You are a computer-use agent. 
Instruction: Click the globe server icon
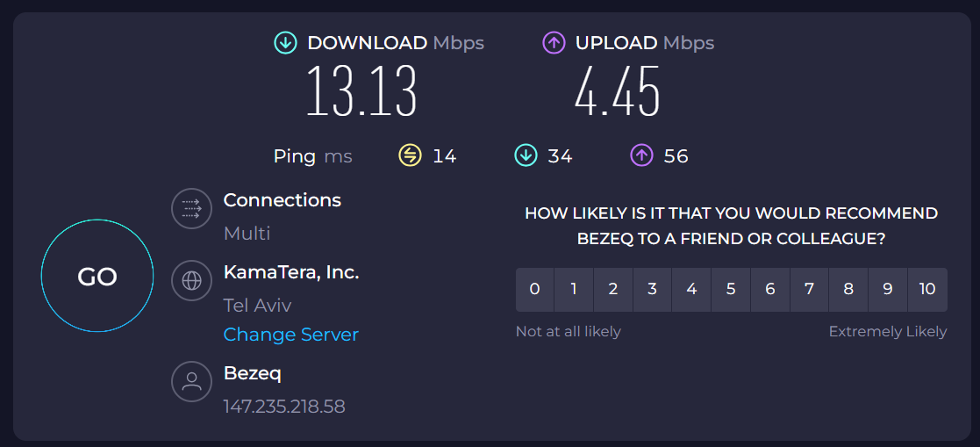click(x=191, y=281)
